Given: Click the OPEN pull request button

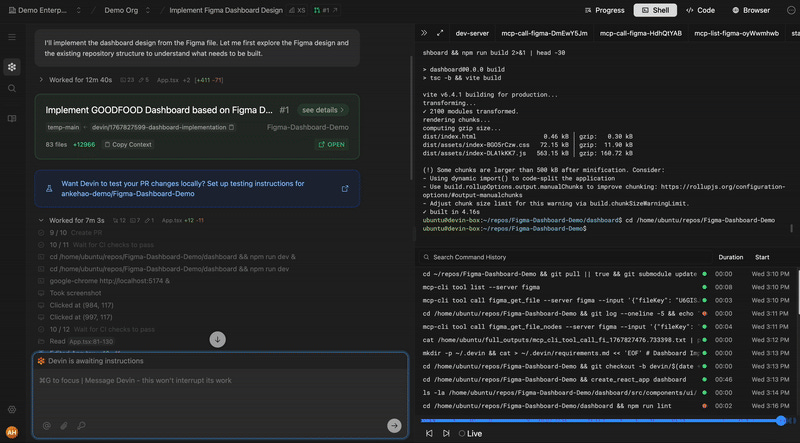Looking at the screenshot, I should (332, 144).
